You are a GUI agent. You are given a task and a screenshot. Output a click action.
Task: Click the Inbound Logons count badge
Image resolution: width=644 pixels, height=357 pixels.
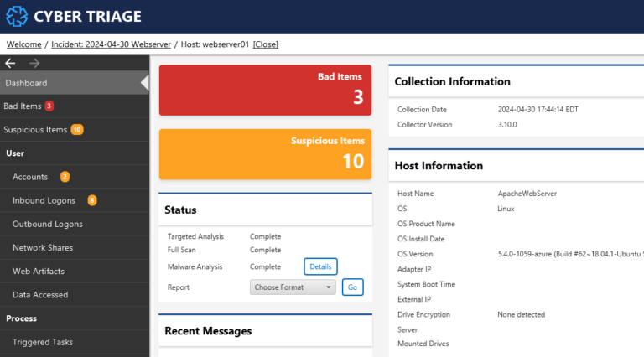click(91, 200)
